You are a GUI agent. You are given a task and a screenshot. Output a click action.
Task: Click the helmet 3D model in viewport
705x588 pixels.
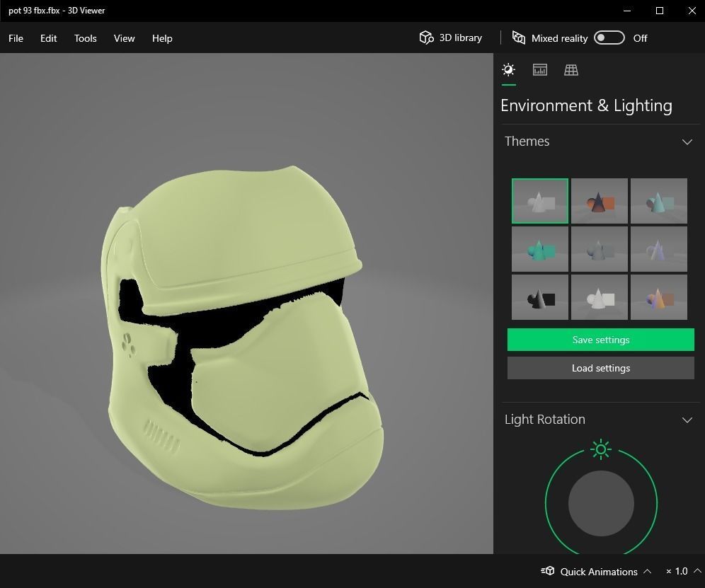click(x=243, y=337)
